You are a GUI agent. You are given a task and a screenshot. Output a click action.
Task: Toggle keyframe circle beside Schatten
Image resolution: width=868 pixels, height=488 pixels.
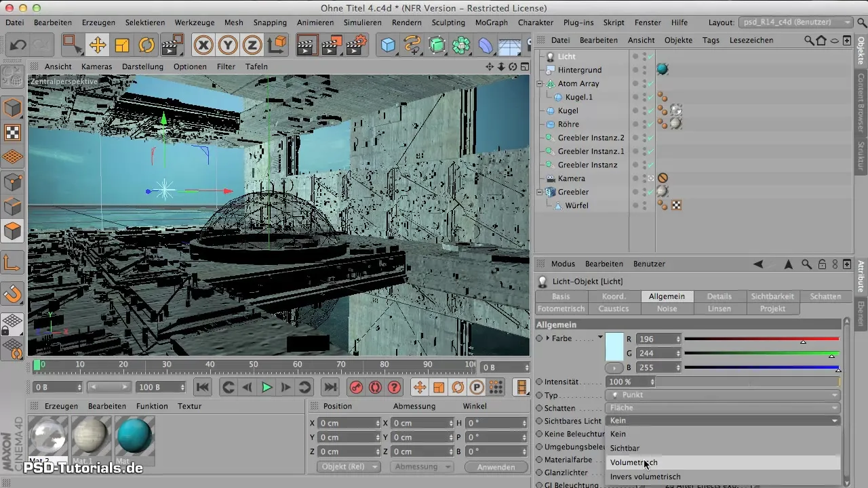pos(539,408)
